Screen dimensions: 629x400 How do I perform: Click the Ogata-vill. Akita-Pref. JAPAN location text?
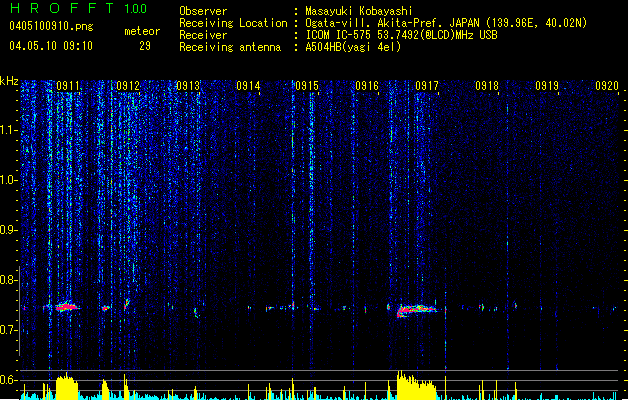(x=446, y=23)
